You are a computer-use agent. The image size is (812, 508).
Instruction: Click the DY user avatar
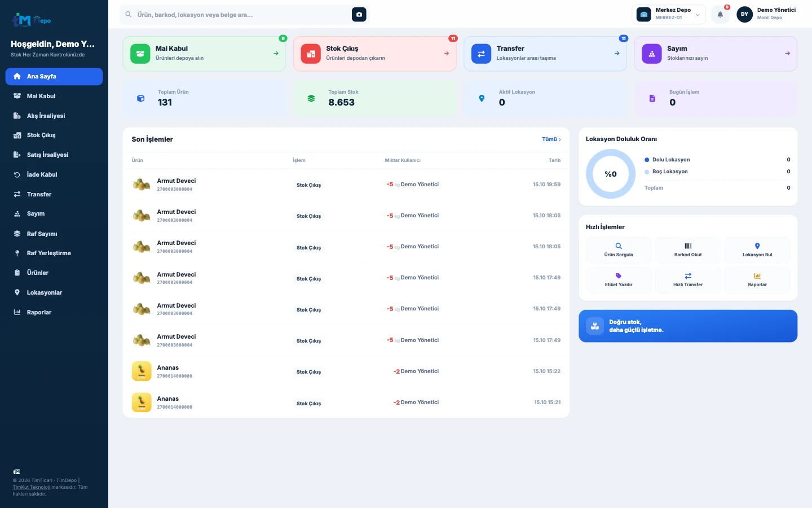(x=744, y=14)
